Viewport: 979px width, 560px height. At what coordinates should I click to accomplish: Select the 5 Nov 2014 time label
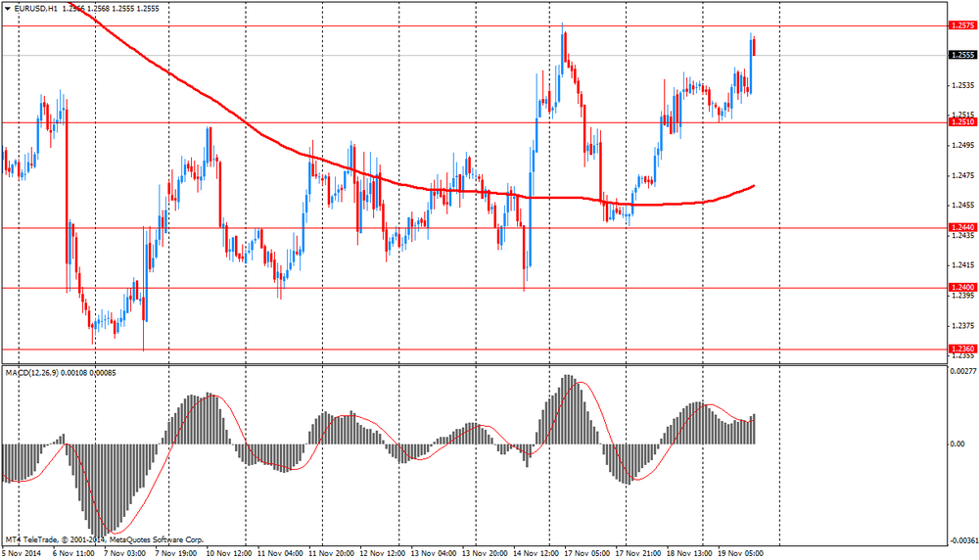pos(22,553)
